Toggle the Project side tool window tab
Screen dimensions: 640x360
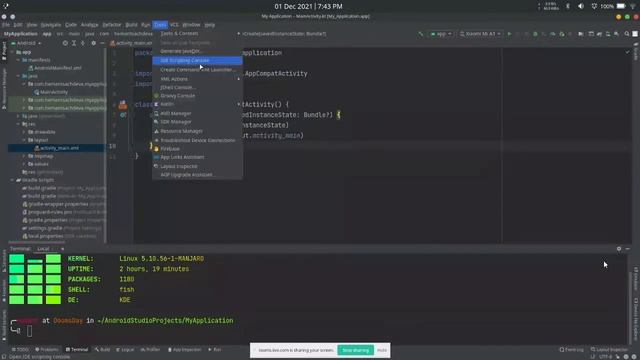[4, 51]
